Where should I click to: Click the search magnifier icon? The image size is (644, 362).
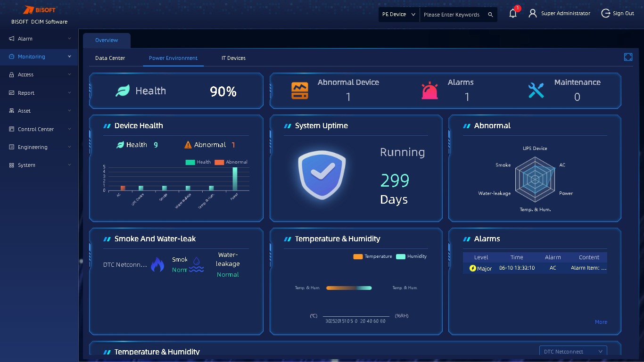490,15
